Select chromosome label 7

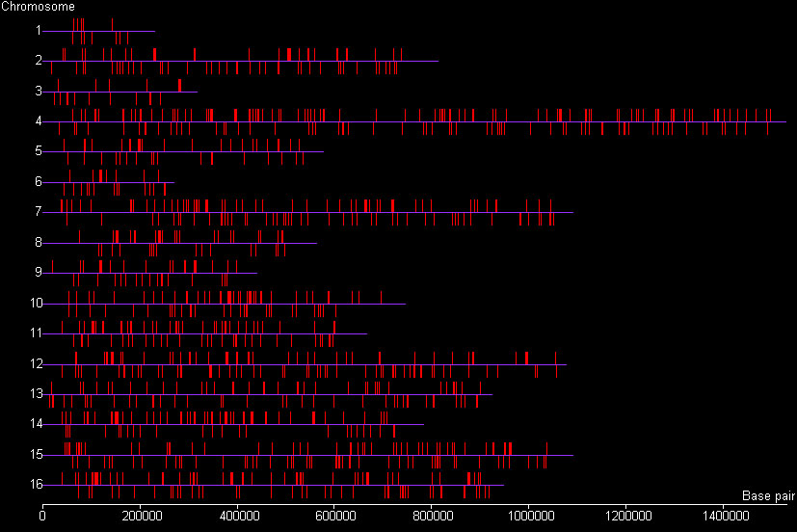pos(39,211)
